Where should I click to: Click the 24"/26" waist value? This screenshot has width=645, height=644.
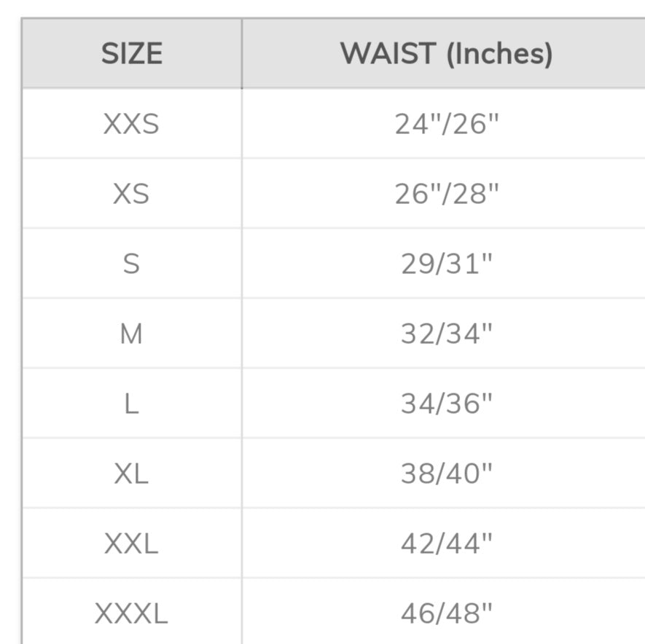446,125
